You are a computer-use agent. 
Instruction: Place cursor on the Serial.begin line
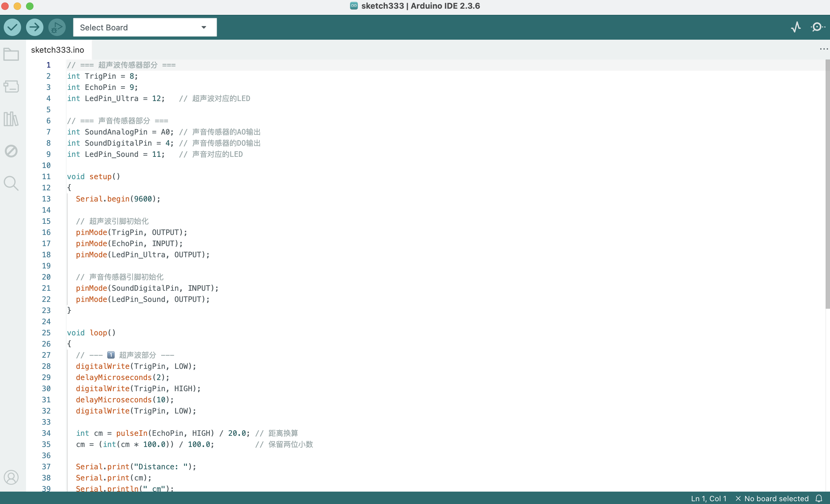pyautogui.click(x=118, y=199)
